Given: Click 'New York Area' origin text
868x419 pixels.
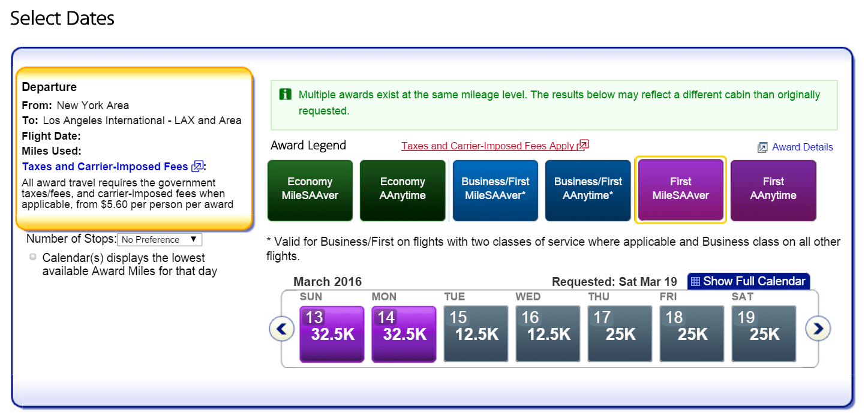Looking at the screenshot, I should click(93, 105).
